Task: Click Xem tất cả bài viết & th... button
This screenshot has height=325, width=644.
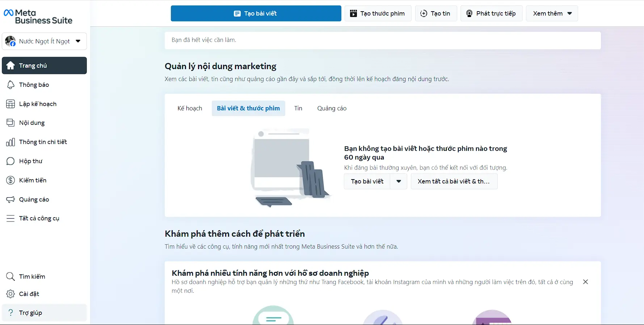Action: pos(454,181)
